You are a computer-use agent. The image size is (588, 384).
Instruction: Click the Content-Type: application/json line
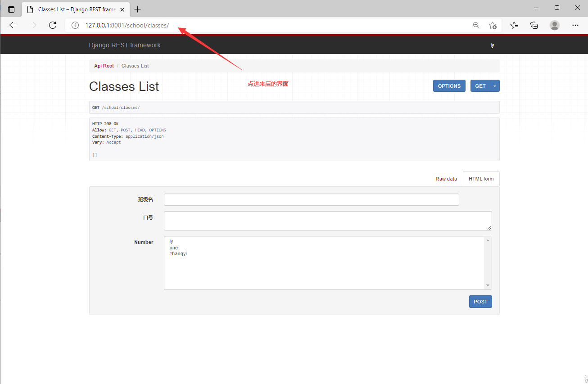coord(128,136)
